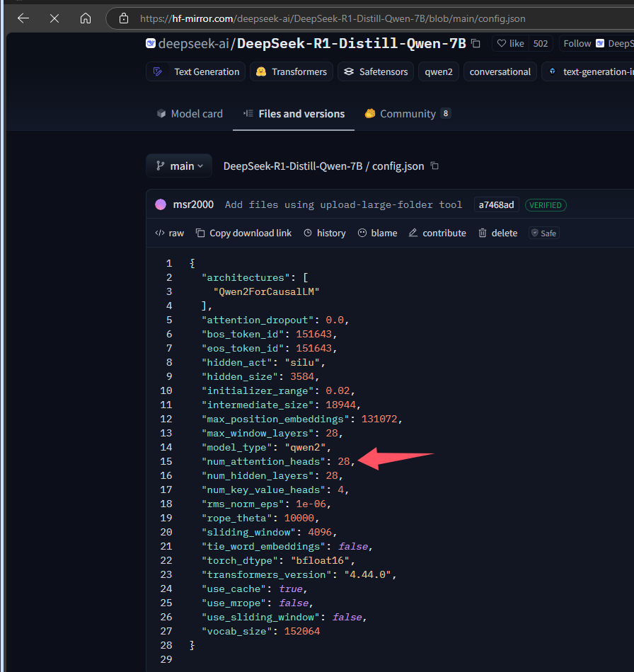Open DeepSeek-R1-Distill-Qwen-7B model title link
This screenshot has height=672, width=634.
[x=351, y=43]
